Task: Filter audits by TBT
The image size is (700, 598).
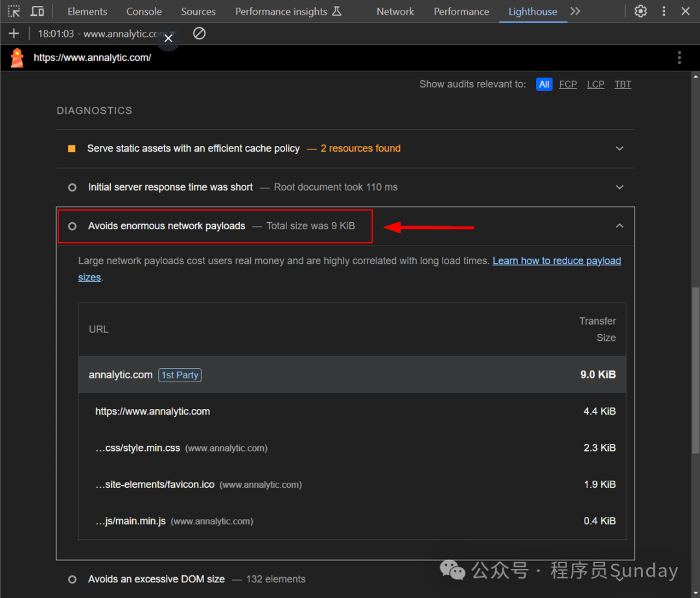Action: coord(623,84)
